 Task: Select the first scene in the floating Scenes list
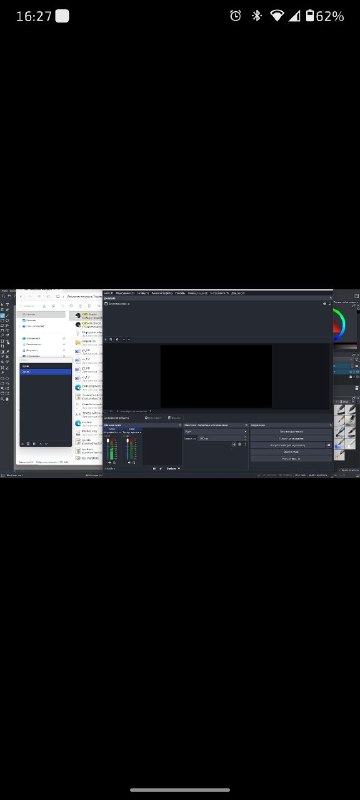45,366
